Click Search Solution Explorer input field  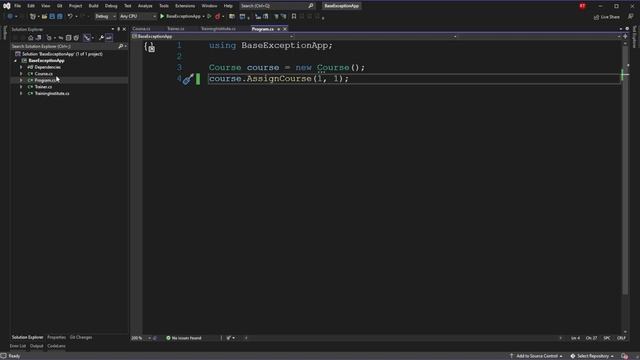64,46
